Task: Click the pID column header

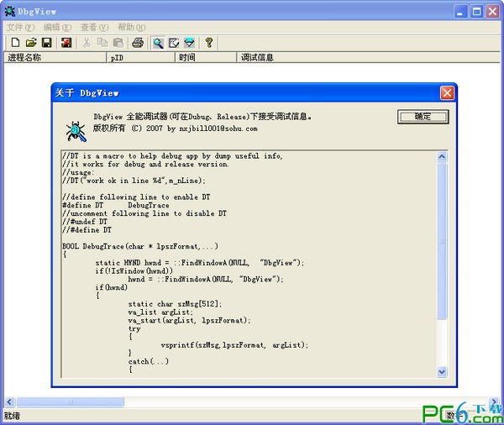Action: tap(140, 58)
